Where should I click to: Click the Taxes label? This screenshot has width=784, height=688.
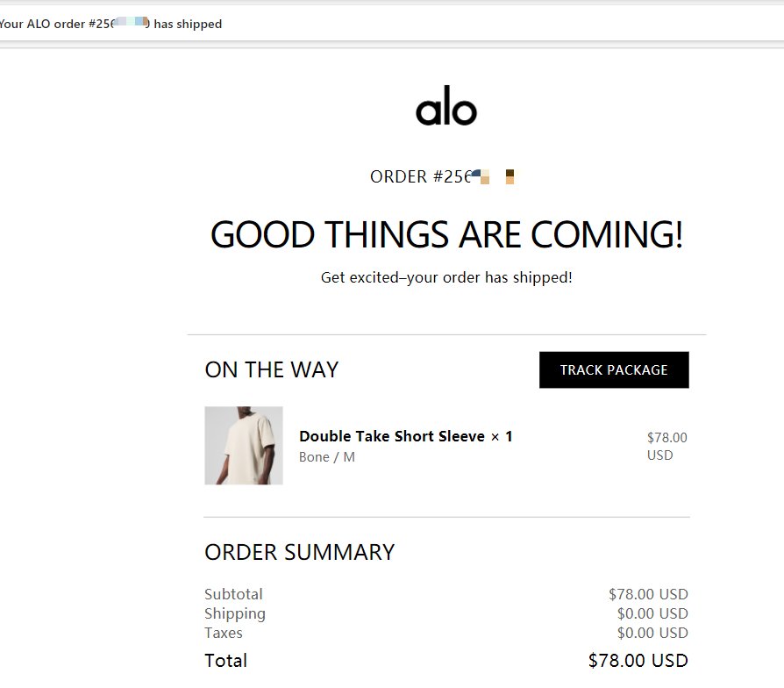point(224,633)
